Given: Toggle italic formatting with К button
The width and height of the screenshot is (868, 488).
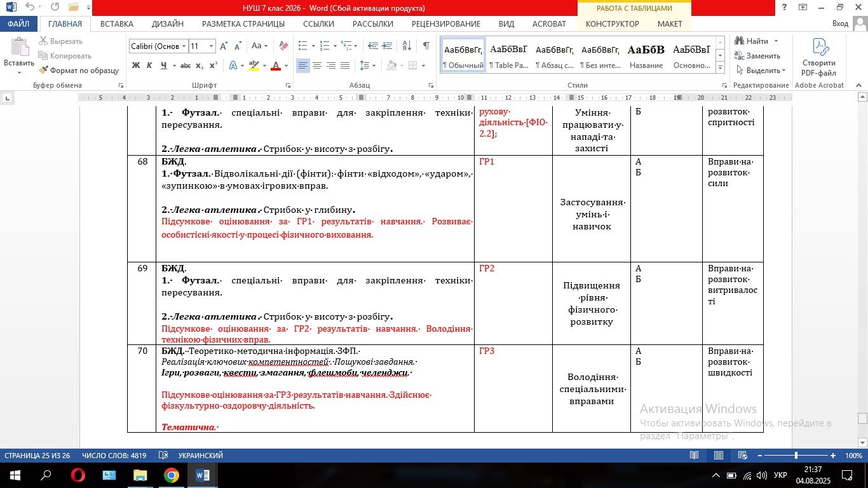Looking at the screenshot, I should (150, 65).
